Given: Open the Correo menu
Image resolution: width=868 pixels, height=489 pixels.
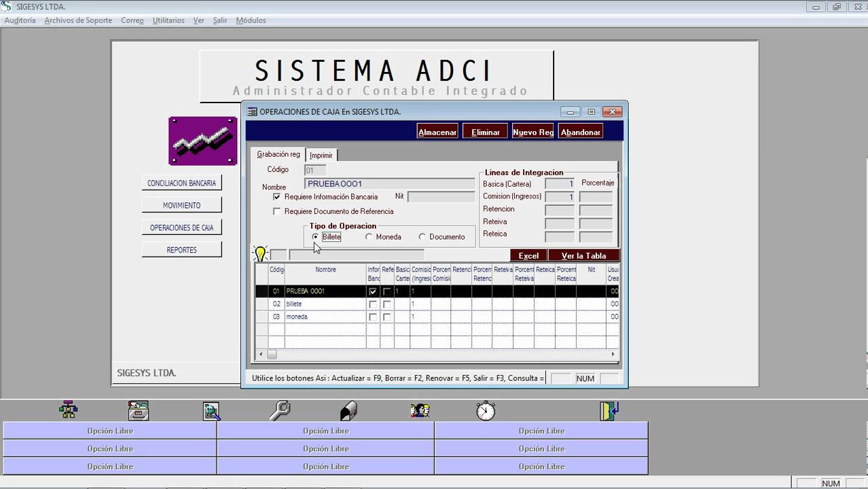Looking at the screenshot, I should (132, 20).
